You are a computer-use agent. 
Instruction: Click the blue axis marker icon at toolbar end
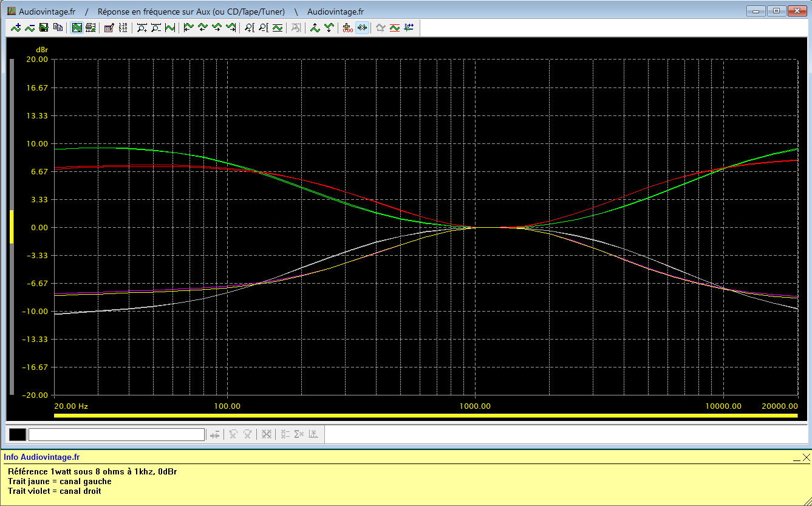409,27
